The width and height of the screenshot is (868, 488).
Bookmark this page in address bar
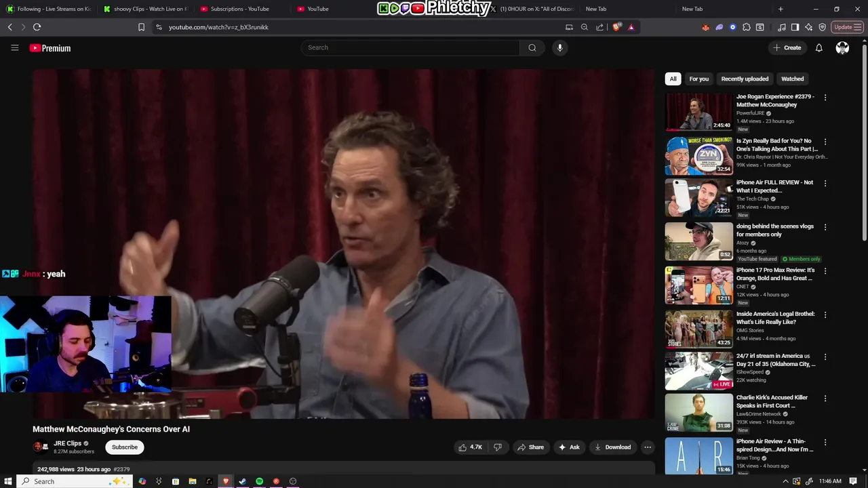coord(141,27)
